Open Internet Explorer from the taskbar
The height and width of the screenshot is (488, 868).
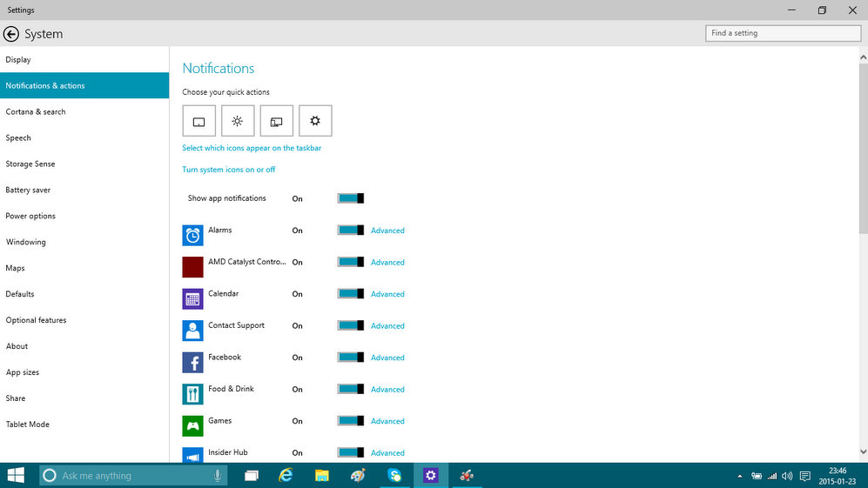(286, 476)
